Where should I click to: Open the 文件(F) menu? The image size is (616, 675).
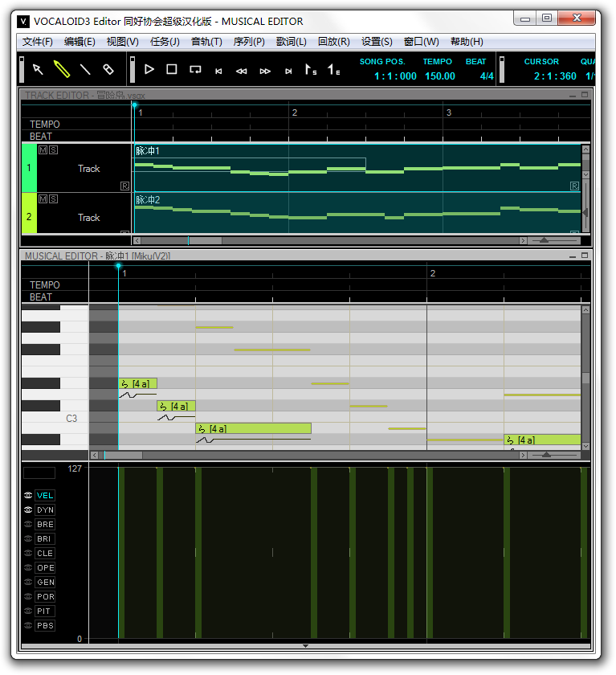click(x=38, y=42)
